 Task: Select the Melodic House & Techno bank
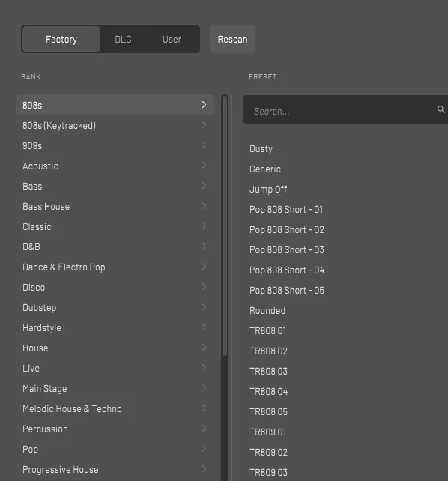click(72, 409)
